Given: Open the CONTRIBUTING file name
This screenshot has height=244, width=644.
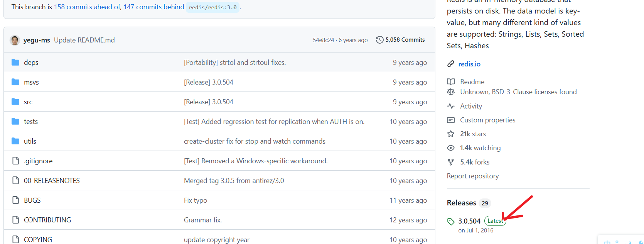Looking at the screenshot, I should (x=47, y=220).
